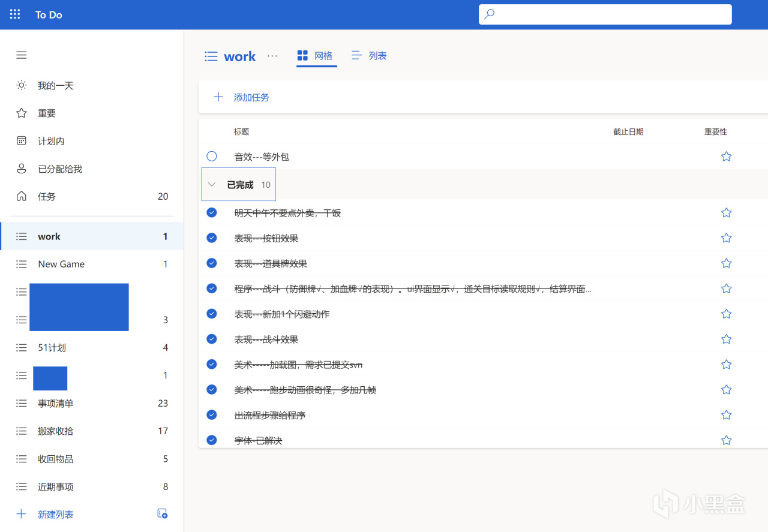This screenshot has height=532, width=768.
Task: Collapse the 已完成 section chevron
Action: (x=211, y=185)
